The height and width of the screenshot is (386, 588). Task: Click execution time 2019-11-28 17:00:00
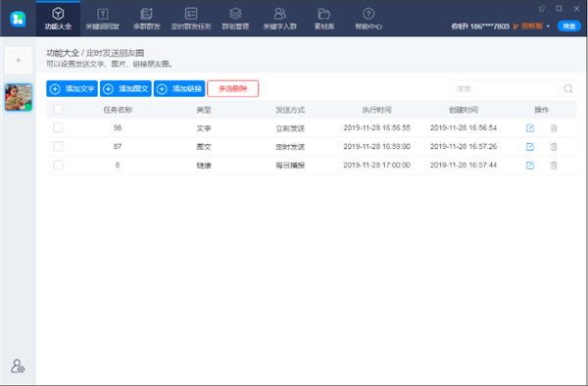click(x=376, y=165)
